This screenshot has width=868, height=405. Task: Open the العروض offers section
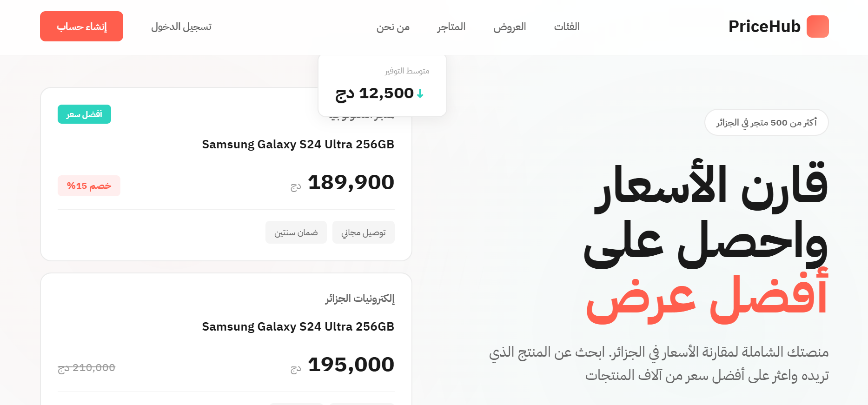(510, 27)
